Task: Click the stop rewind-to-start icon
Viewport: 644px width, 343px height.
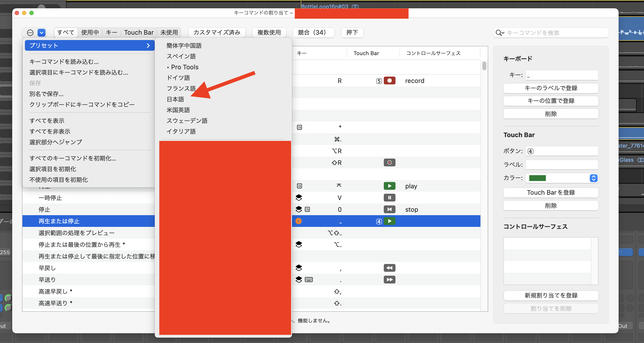Action: pyautogui.click(x=389, y=209)
